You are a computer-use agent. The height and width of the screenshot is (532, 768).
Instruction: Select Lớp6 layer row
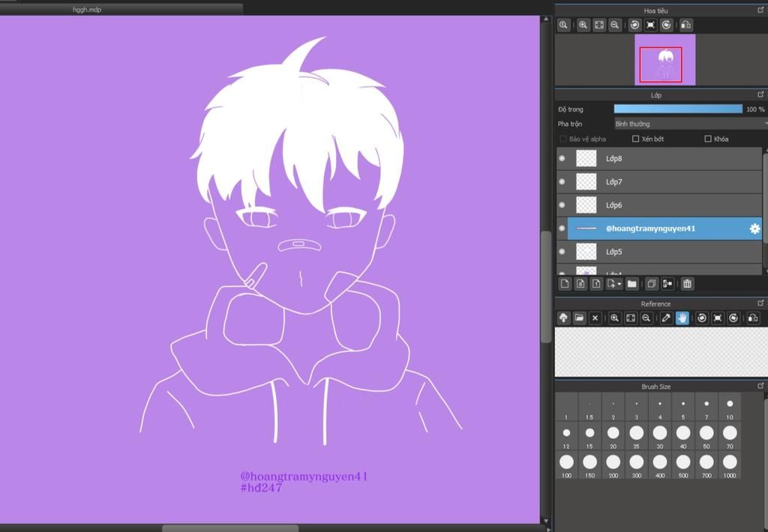(659, 205)
